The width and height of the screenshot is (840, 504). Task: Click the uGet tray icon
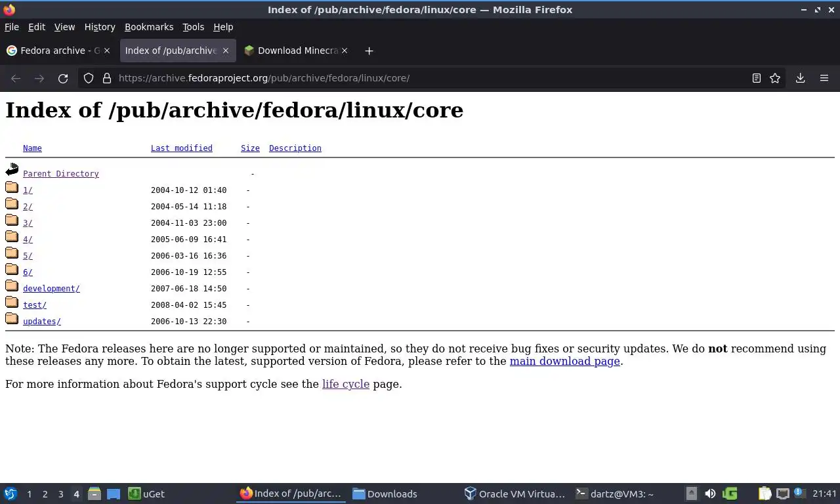[730, 493]
